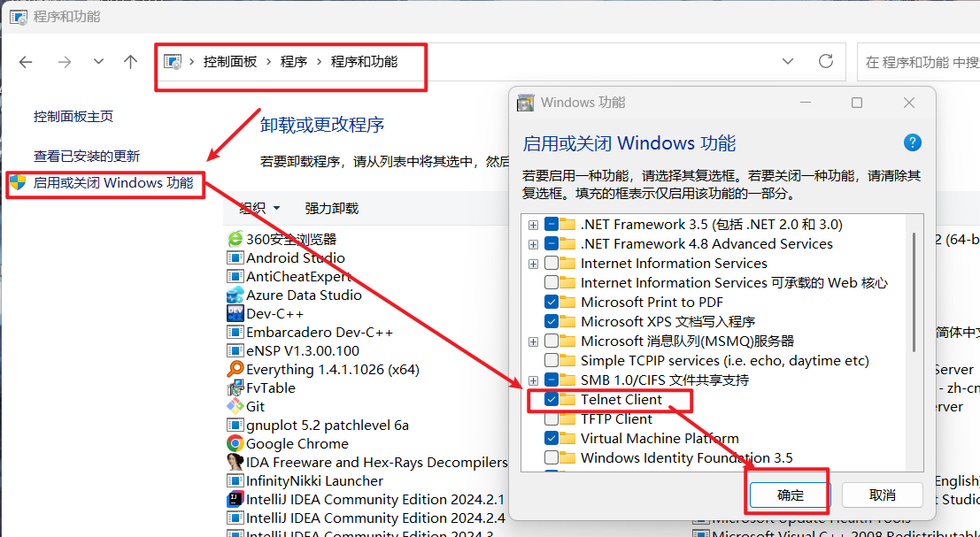Click 强力卸载 in the toolbar

pyautogui.click(x=332, y=208)
